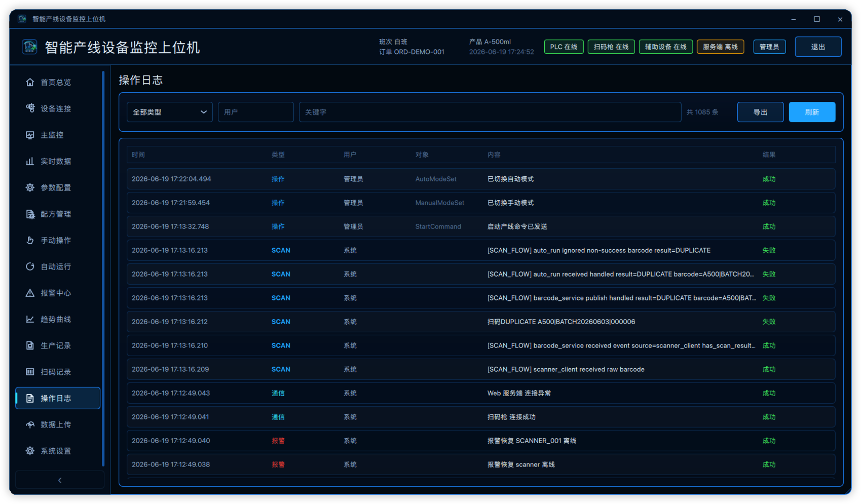Click timestamp 2026-06-19 17:13:16.210
This screenshot has width=861, height=504.
(x=170, y=345)
